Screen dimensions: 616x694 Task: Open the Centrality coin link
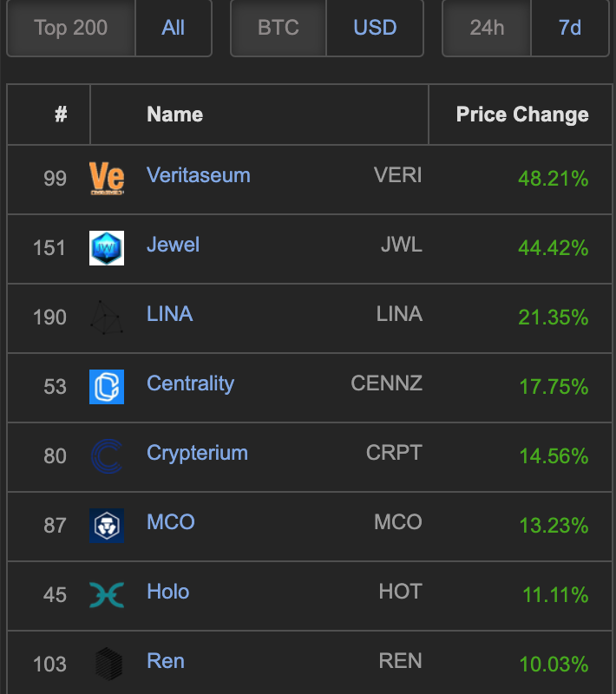(190, 383)
